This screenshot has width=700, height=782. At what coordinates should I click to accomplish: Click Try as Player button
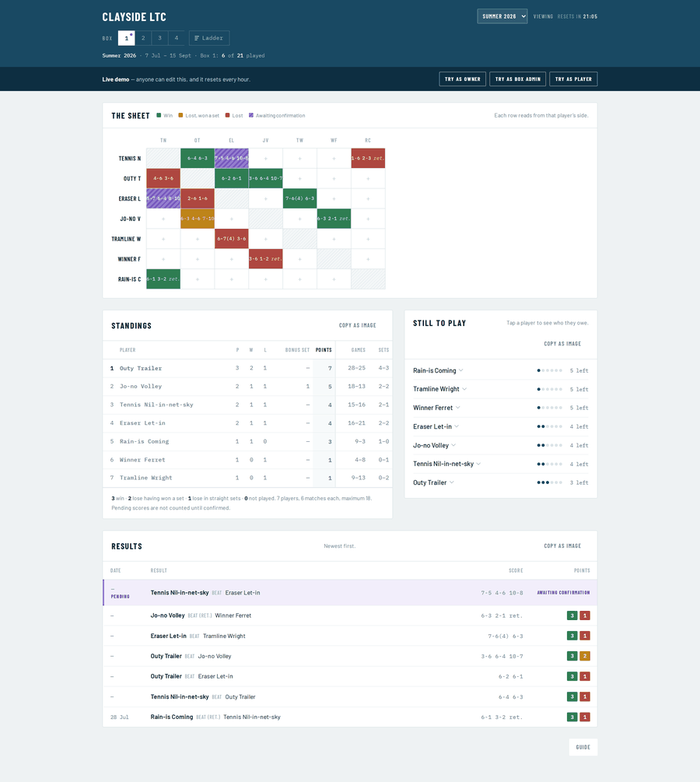(x=573, y=79)
